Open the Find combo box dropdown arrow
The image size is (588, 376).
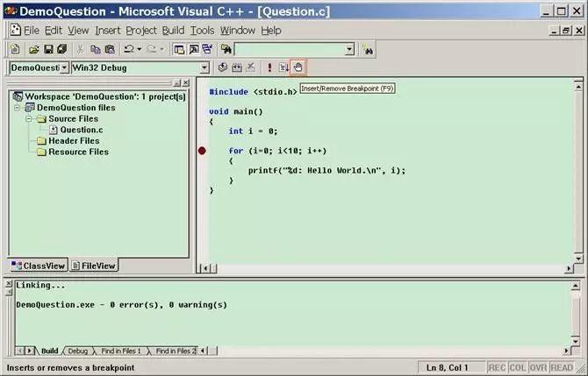pos(349,49)
